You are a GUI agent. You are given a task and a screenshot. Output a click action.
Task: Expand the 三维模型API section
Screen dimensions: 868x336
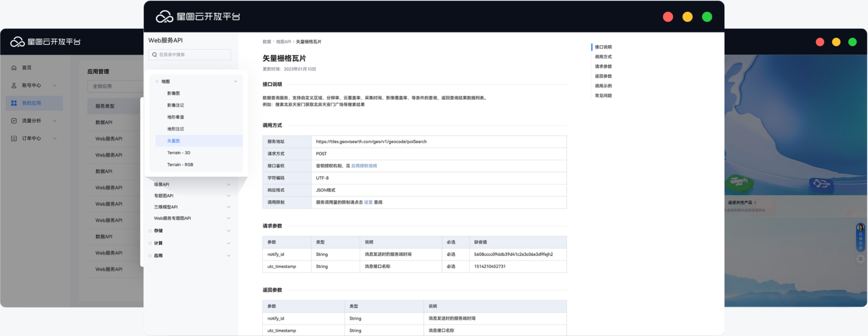(x=229, y=207)
